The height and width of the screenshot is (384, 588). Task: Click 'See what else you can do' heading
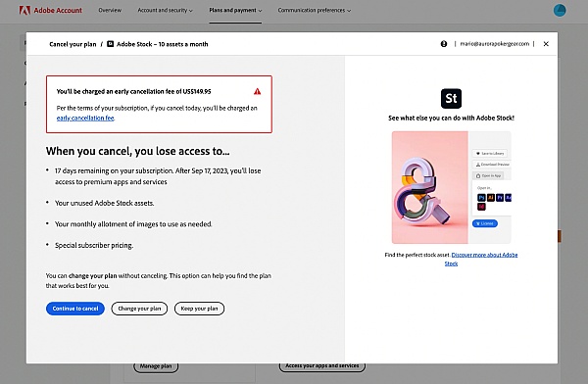click(x=451, y=119)
